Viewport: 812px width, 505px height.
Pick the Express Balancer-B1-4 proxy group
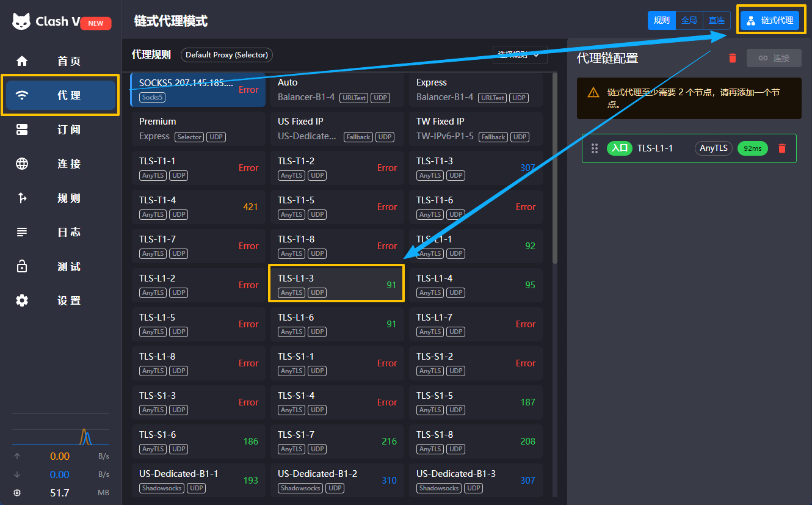pos(476,90)
